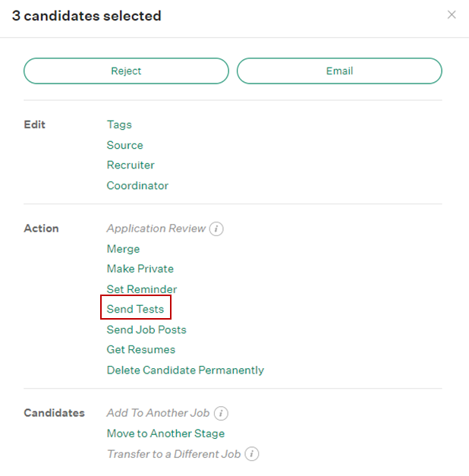This screenshot has height=476, width=469.
Task: Click the info icon beside Application Review
Action: click(216, 229)
